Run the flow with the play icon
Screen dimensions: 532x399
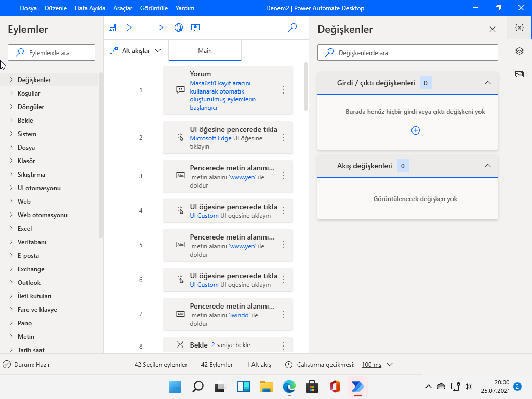129,28
